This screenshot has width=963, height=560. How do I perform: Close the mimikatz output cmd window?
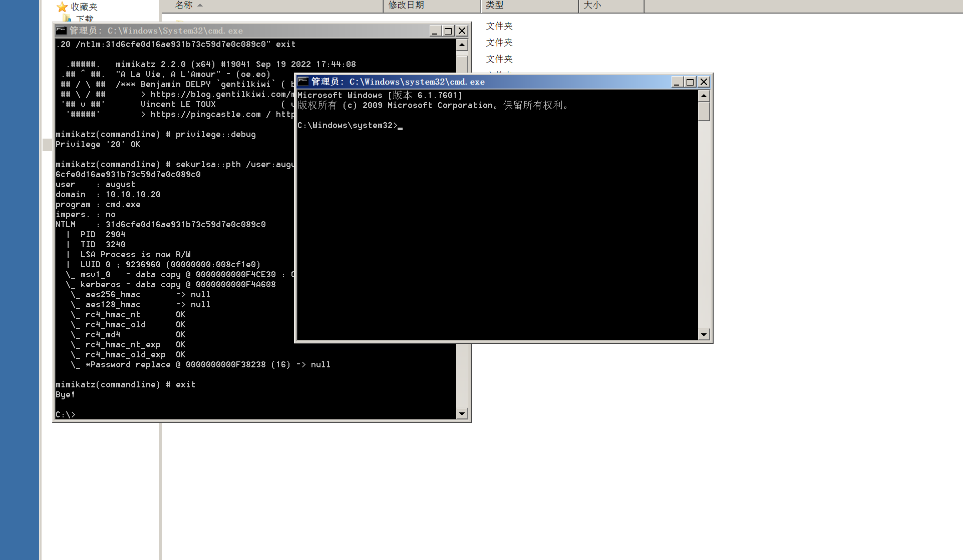462,31
